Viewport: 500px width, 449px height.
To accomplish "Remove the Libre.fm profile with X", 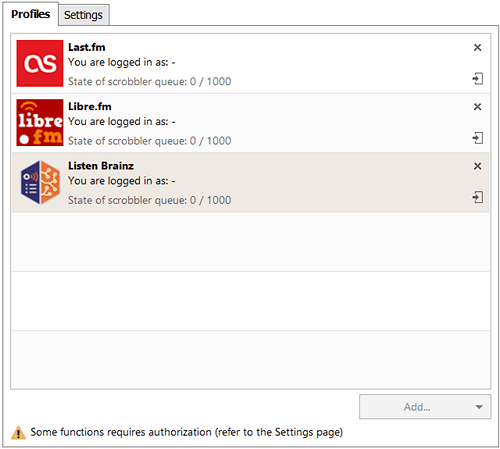I will pos(477,107).
